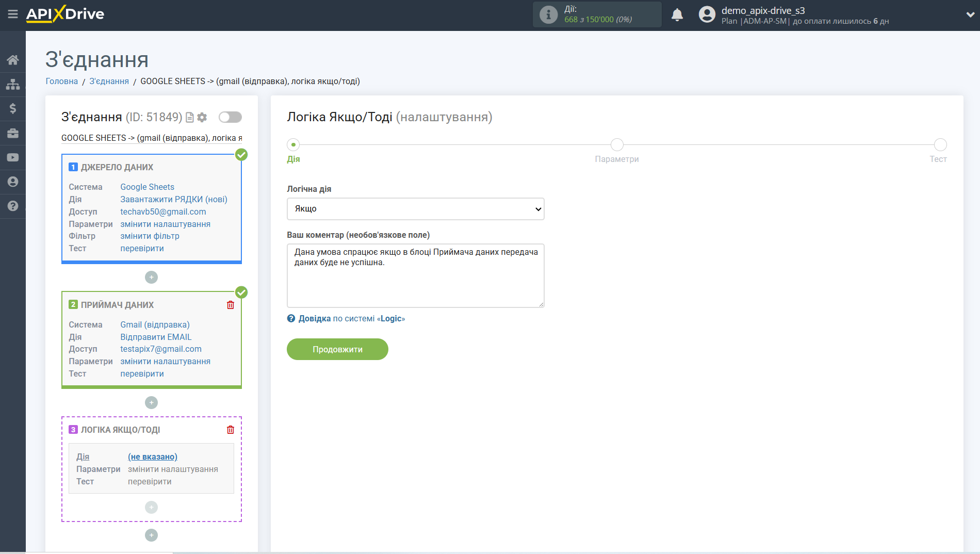This screenshot has width=980, height=554.
Task: Click the connection document copy icon
Action: 190,118
